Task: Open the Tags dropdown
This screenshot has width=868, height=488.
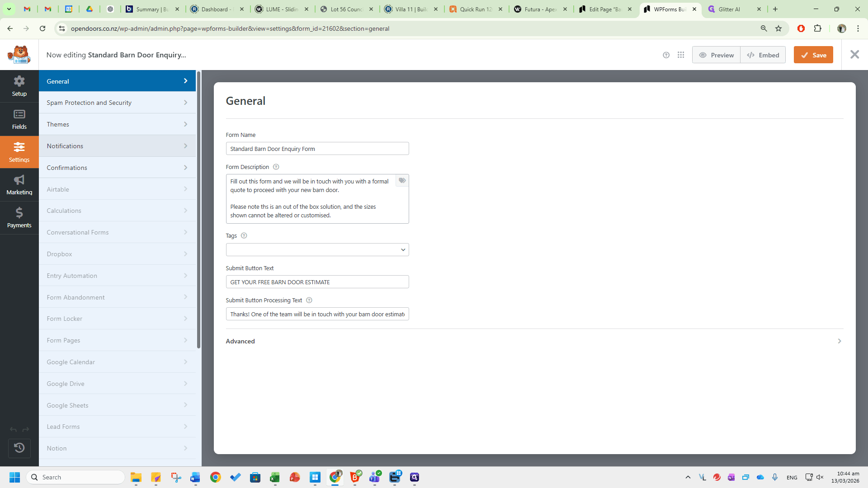Action: pyautogui.click(x=317, y=250)
